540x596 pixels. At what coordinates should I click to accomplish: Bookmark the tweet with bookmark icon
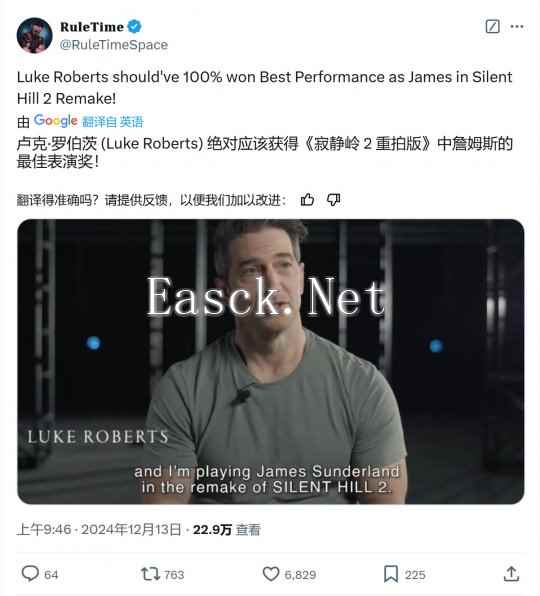coord(391,574)
